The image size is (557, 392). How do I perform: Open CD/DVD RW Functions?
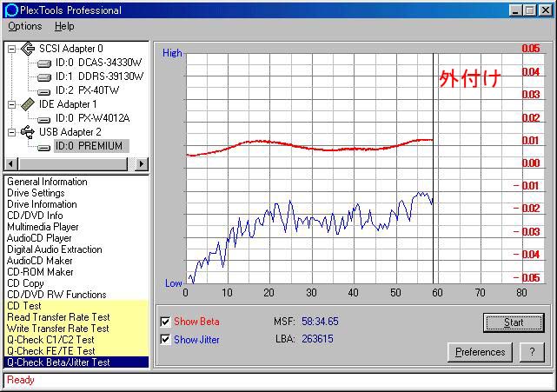coord(56,295)
